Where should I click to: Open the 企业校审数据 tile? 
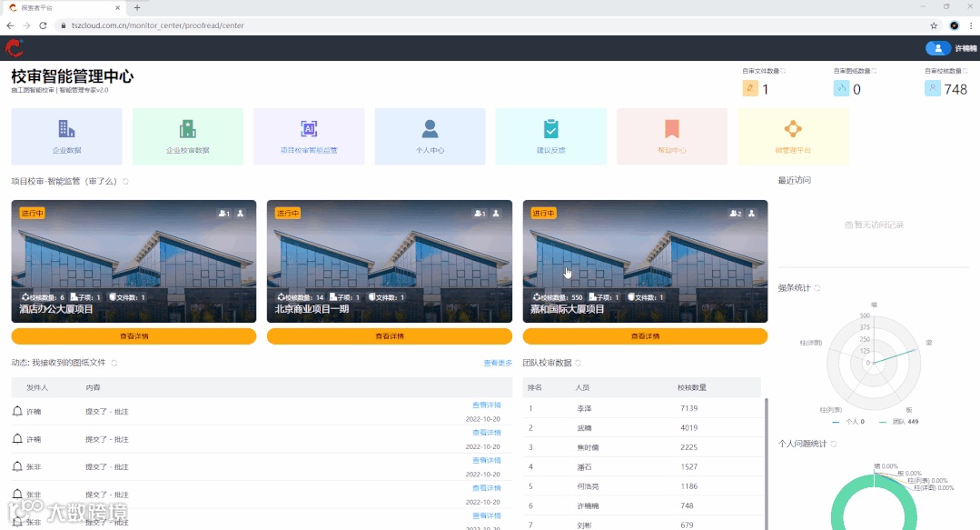[187, 136]
